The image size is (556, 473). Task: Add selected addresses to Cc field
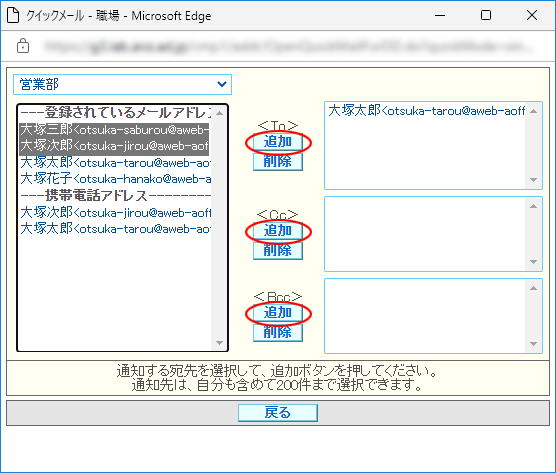pos(278,231)
